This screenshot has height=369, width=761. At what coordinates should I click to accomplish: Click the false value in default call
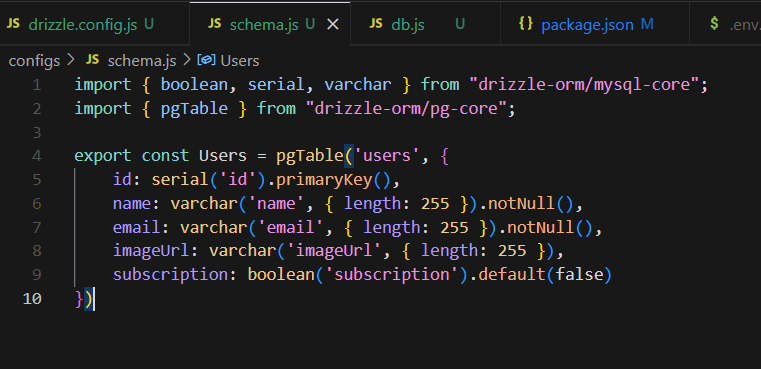579,275
